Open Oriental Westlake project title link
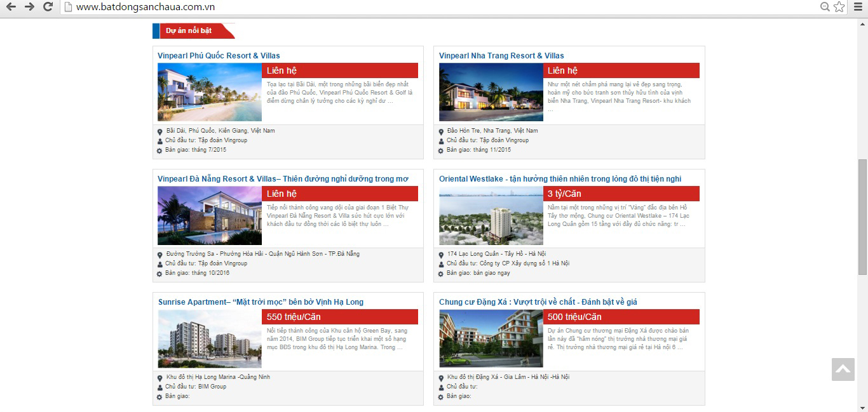The width and height of the screenshot is (868, 412). (560, 179)
